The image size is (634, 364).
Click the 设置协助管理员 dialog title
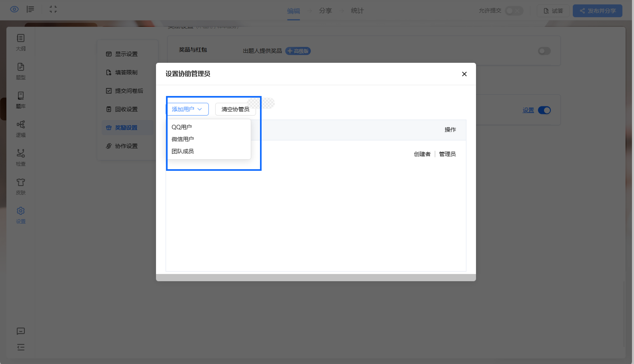188,74
